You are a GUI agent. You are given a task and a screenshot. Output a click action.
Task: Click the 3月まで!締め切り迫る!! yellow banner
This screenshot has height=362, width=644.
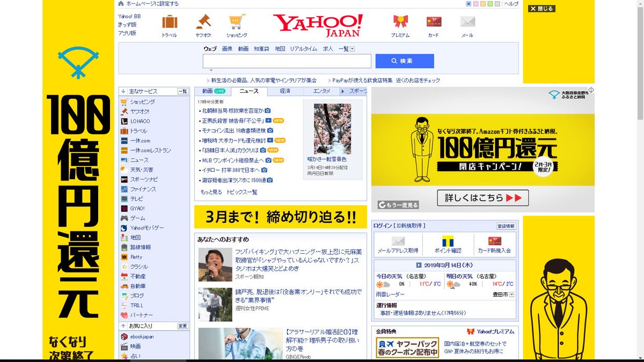[281, 217]
